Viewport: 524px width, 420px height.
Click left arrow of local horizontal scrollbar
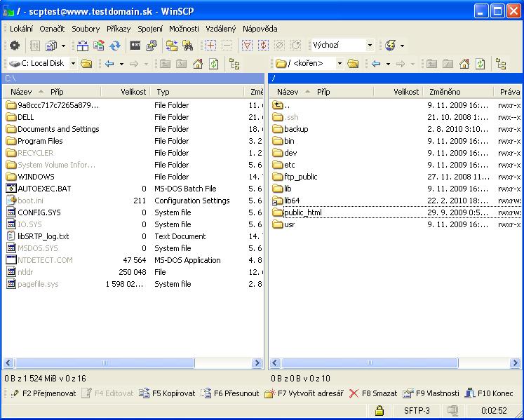click(x=8, y=363)
